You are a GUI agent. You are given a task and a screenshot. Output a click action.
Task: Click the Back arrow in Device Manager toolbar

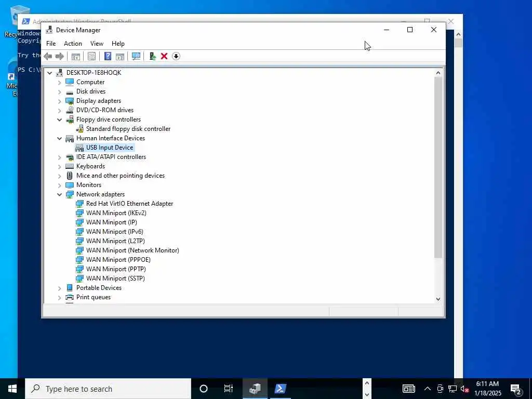coord(48,56)
